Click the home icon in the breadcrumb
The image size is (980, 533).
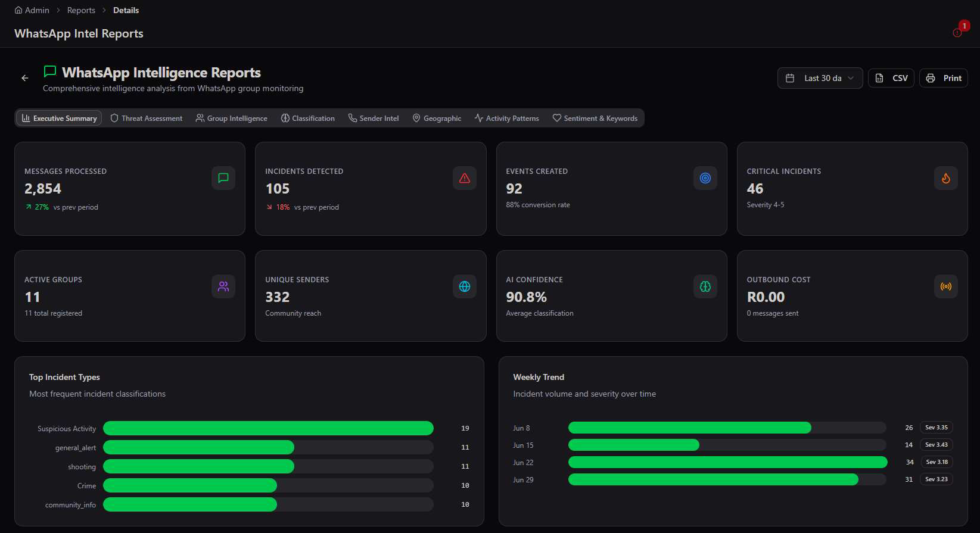tap(18, 10)
